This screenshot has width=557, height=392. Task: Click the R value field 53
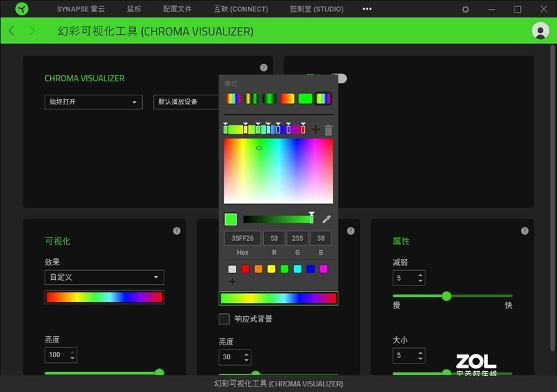(x=274, y=238)
